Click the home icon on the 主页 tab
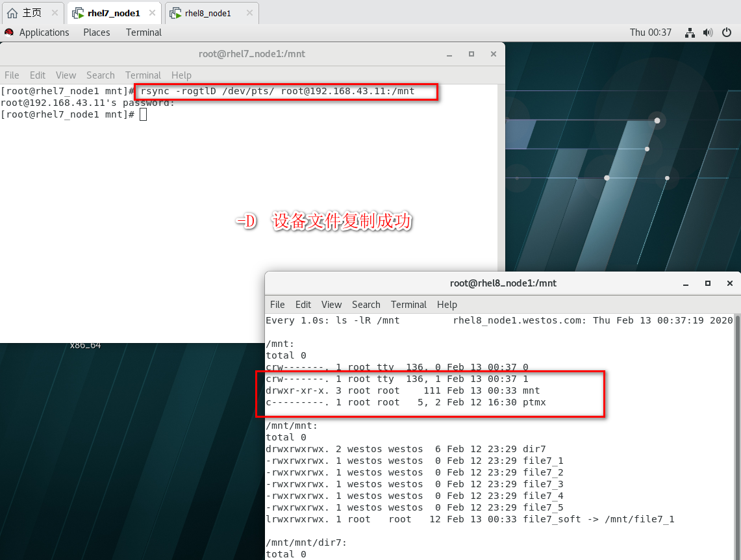 (12, 13)
